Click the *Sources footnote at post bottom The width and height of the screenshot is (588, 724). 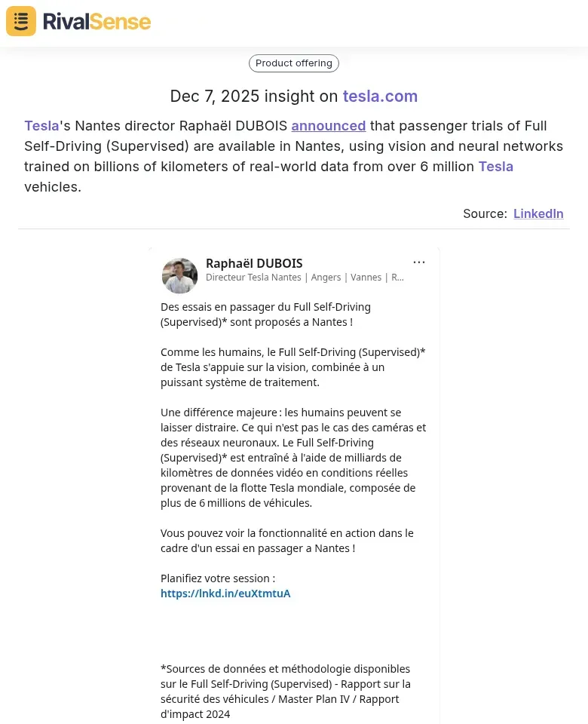285,691
